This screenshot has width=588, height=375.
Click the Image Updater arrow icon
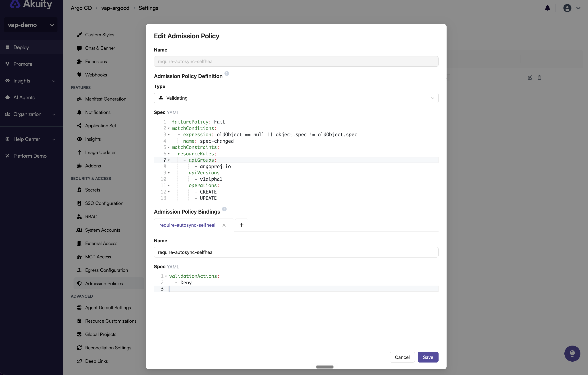pyautogui.click(x=79, y=152)
